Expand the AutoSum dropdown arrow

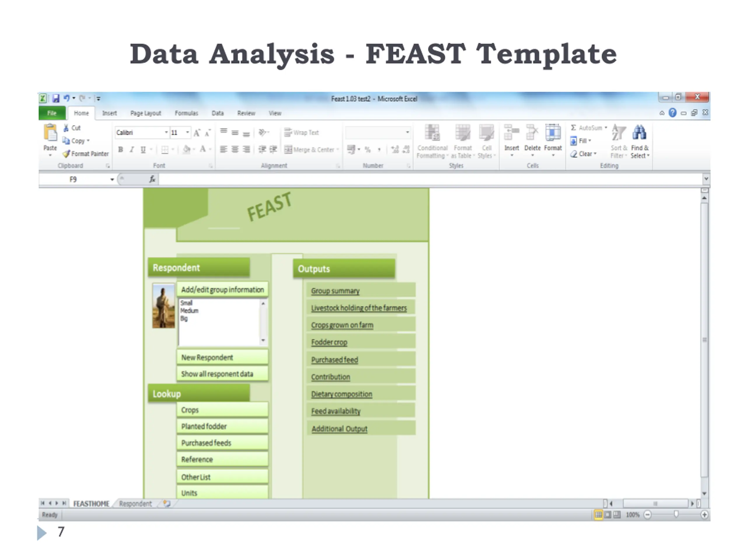605,127
